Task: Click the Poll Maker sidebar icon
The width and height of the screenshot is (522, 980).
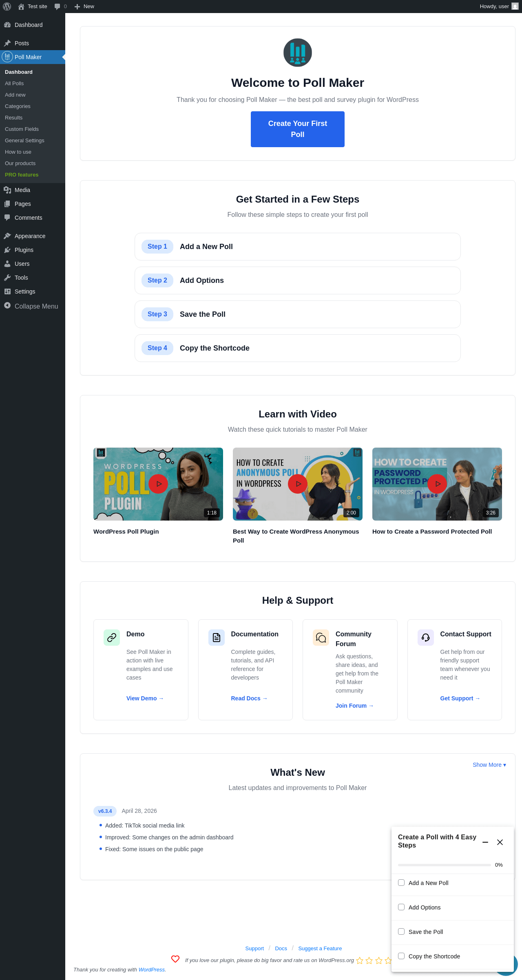Action: pyautogui.click(x=7, y=57)
